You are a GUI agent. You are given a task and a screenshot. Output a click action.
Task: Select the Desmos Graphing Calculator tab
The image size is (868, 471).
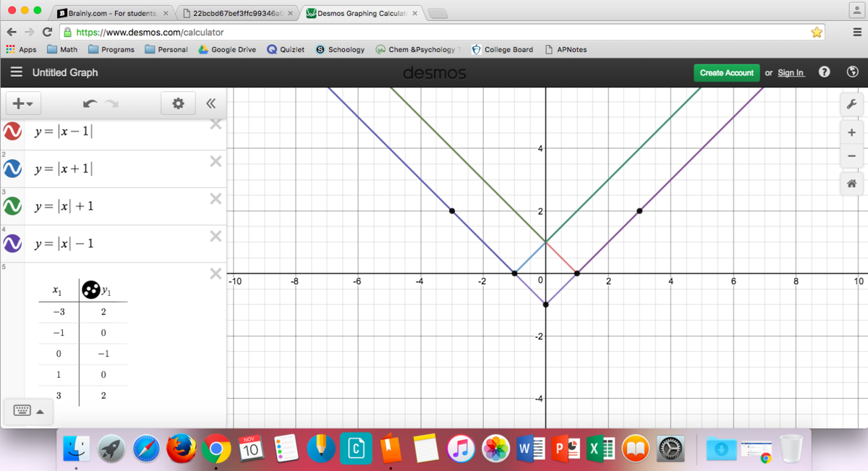360,14
